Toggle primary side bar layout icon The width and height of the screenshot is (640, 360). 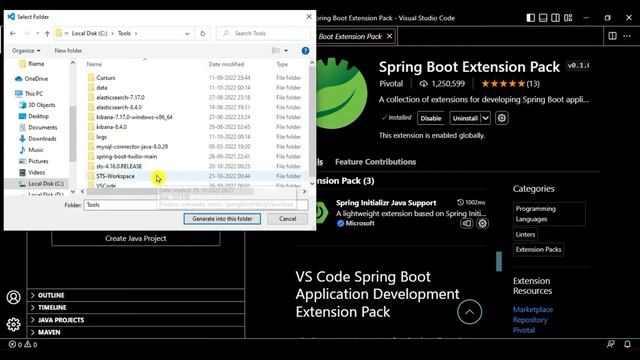click(530, 18)
